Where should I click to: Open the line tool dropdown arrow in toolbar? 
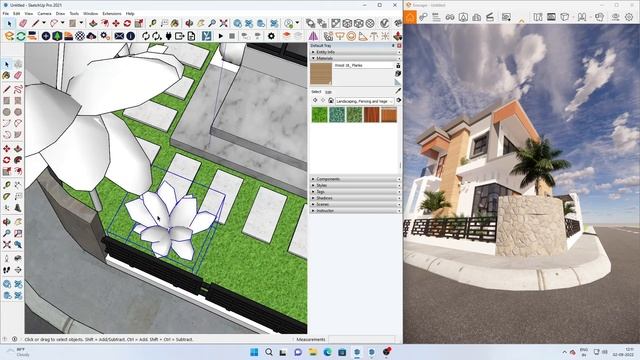(44, 23)
